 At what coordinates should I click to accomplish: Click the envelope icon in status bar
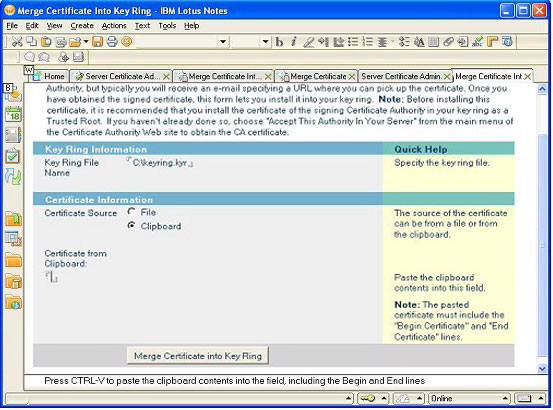[x=524, y=398]
